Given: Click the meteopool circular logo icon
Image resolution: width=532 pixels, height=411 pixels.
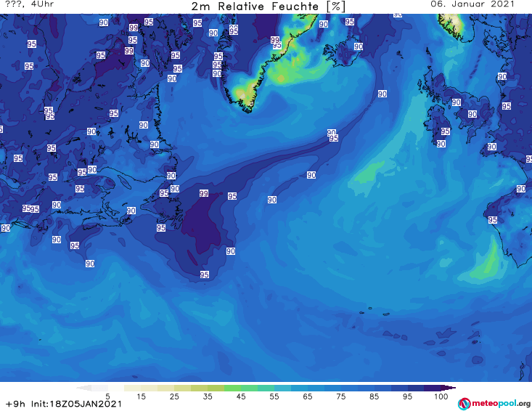Looking at the screenshot, I should [465, 404].
